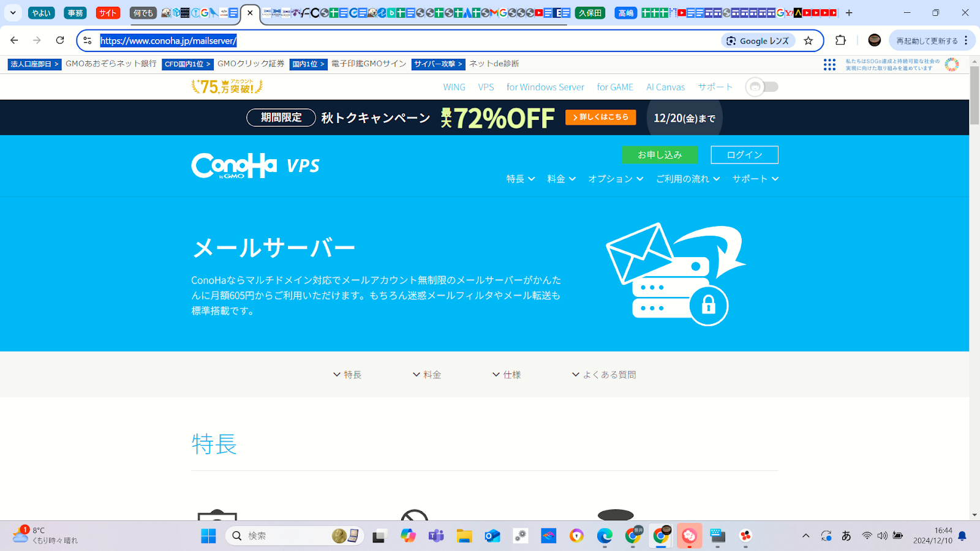Open Outlook from taskbar

(x=492, y=536)
